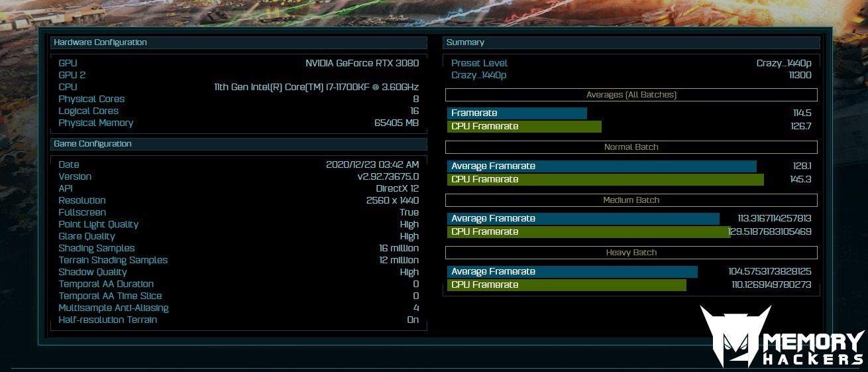Viewport: 868px width, 372px height.
Task: Select the High value for Glare Quality
Action: coord(409,237)
